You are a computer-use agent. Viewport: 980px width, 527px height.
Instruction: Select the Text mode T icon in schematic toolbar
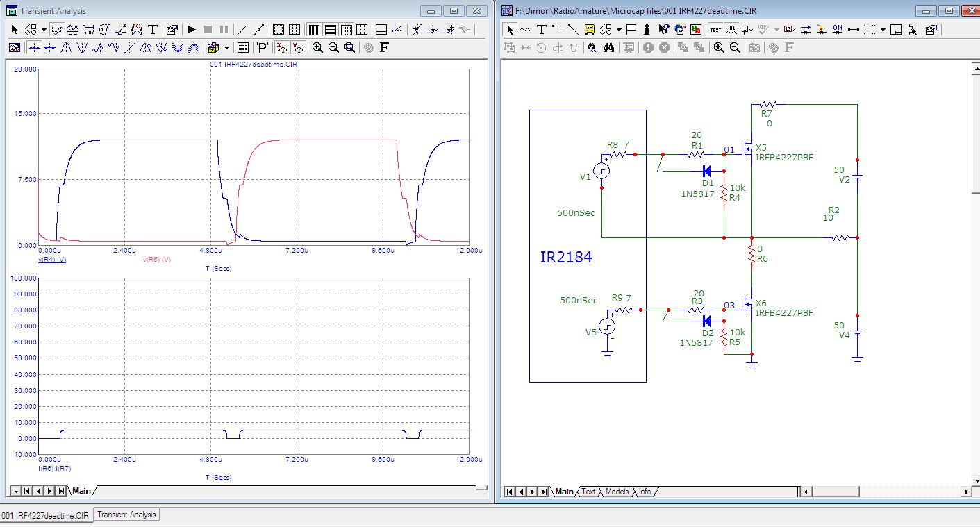pyautogui.click(x=541, y=30)
